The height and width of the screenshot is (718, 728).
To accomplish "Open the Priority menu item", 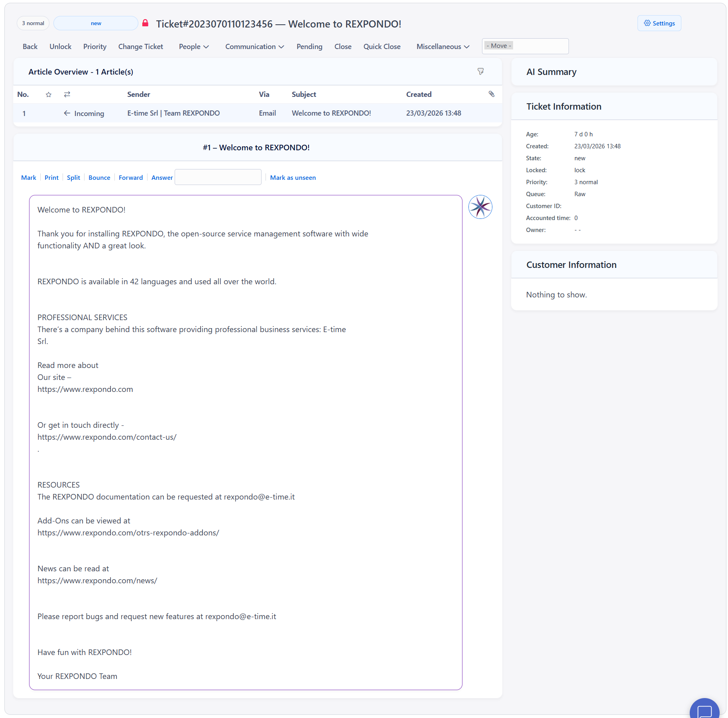I will click(x=95, y=47).
